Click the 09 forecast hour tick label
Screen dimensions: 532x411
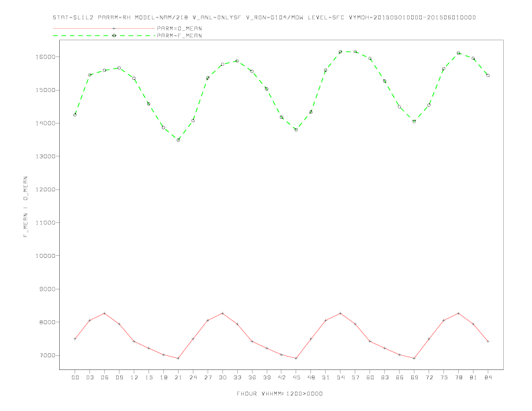click(119, 377)
